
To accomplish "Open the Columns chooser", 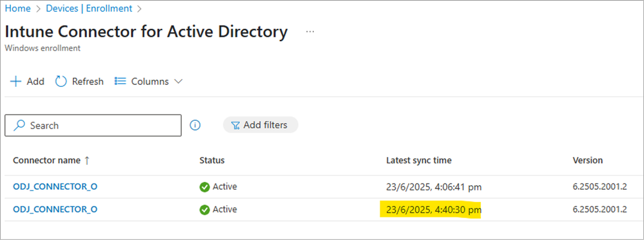I will click(x=148, y=82).
